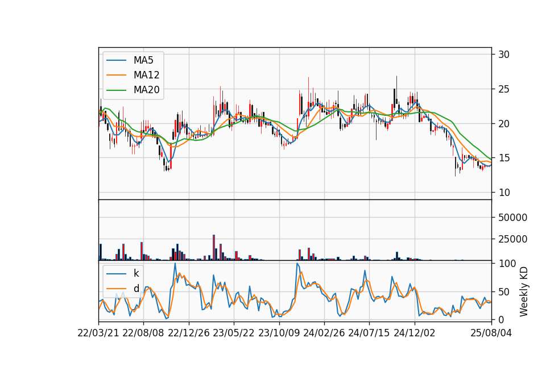Click the orange d legend line sample

click(116, 289)
